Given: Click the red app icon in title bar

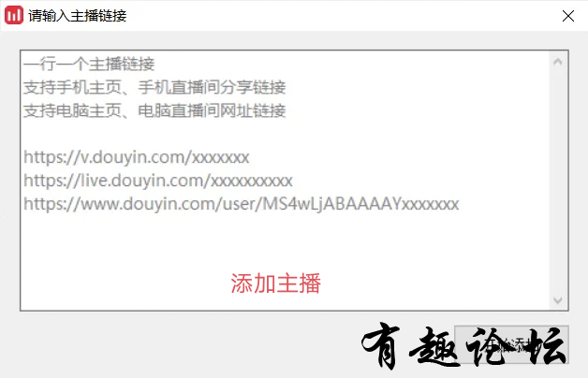Looking at the screenshot, I should [14, 15].
